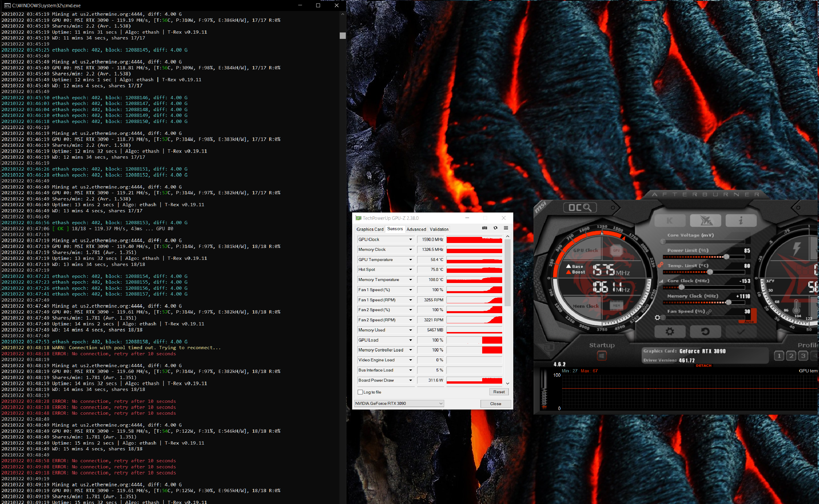819x504 pixels.
Task: Toggle fan speed sync link icon
Action: click(709, 312)
